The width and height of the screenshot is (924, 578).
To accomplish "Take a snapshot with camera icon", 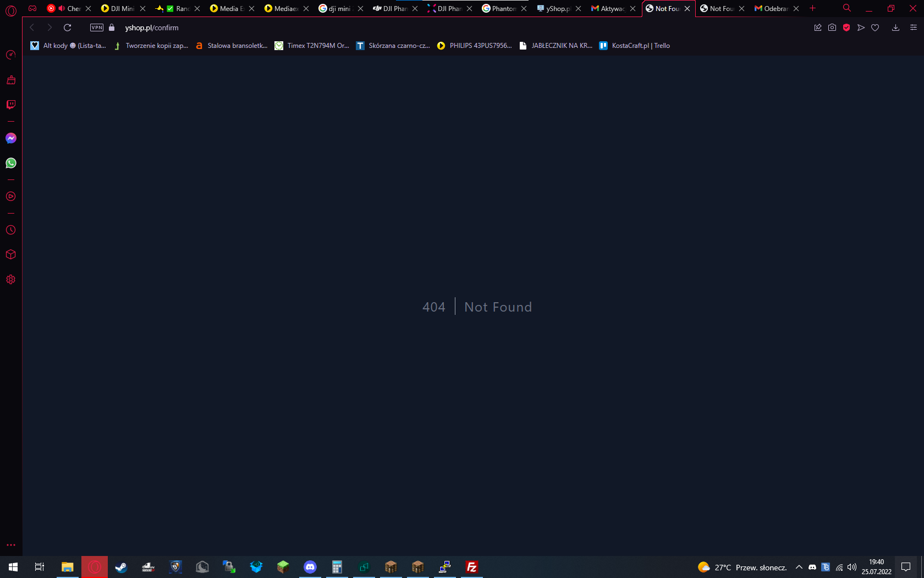I will tap(832, 28).
